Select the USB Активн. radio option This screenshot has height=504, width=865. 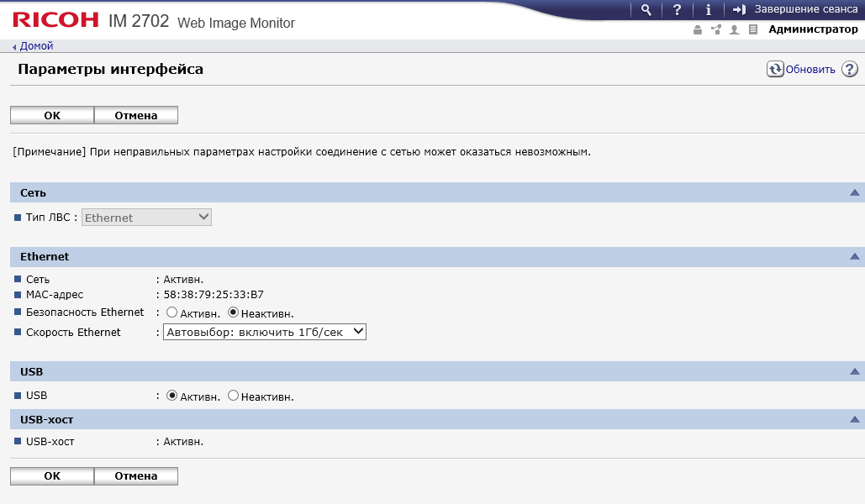[172, 396]
